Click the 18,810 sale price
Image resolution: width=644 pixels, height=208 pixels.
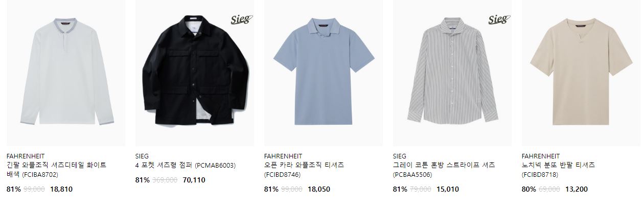tap(61, 189)
